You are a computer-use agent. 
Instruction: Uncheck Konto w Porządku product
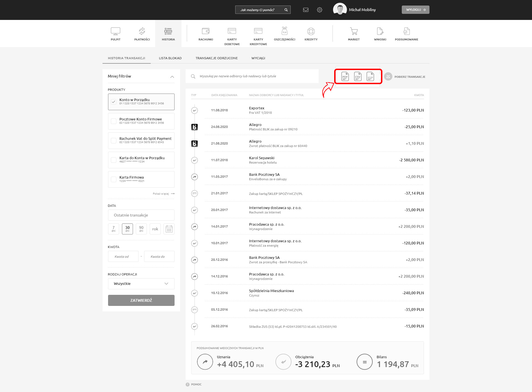pyautogui.click(x=114, y=102)
